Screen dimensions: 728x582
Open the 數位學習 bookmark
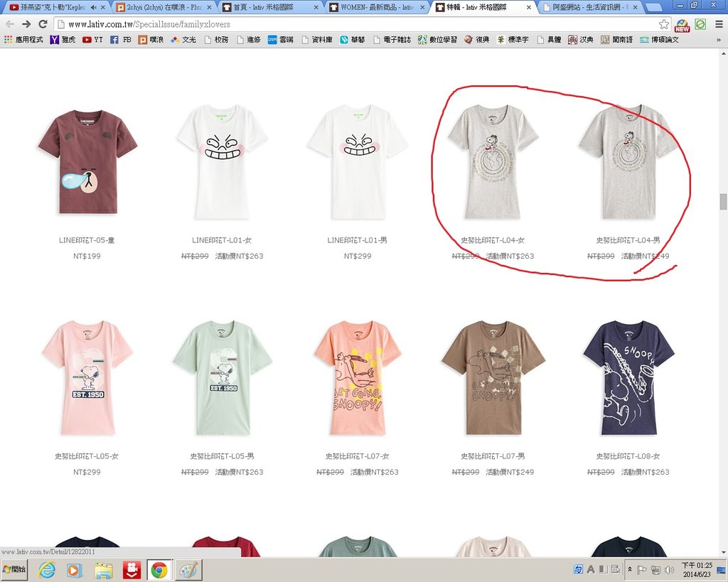[x=437, y=40]
